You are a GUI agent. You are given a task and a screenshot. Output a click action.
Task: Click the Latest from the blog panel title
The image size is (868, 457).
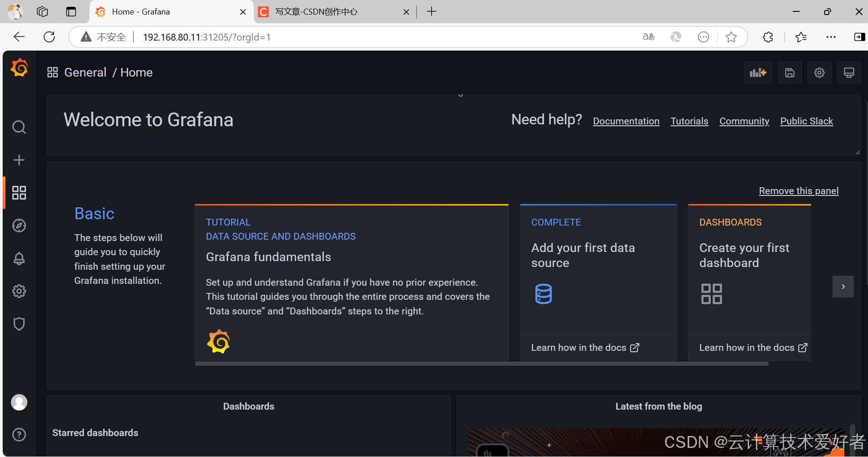click(658, 406)
